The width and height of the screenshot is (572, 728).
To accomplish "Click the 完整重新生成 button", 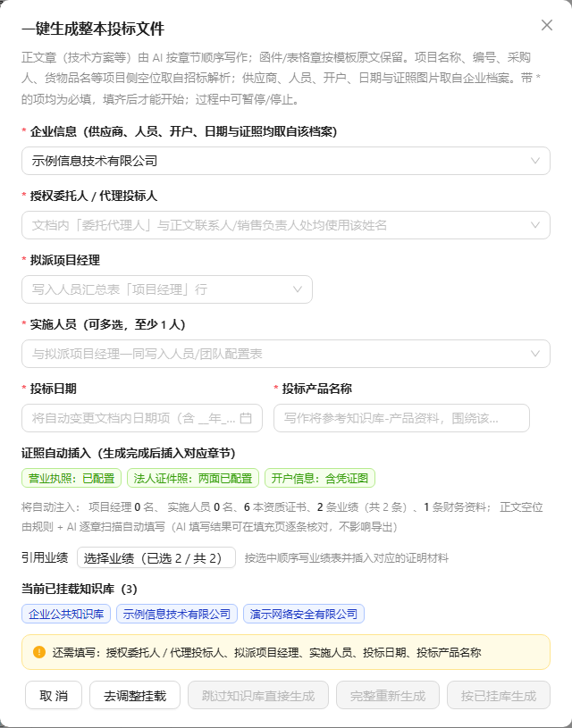I will 388,696.
